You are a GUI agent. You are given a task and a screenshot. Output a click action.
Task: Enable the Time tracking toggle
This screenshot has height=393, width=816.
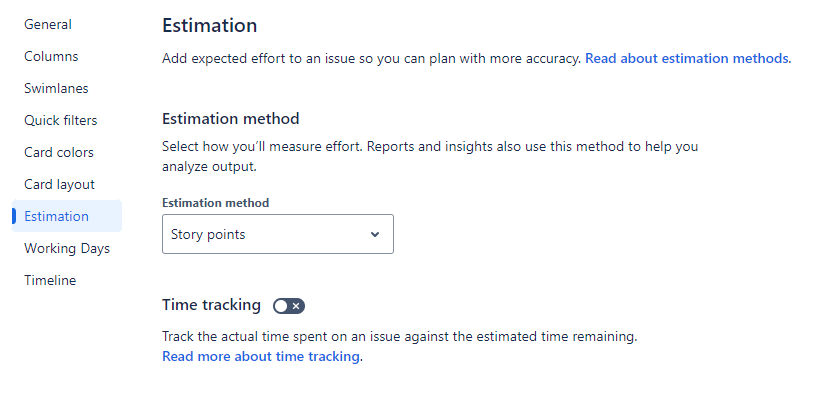(x=289, y=306)
